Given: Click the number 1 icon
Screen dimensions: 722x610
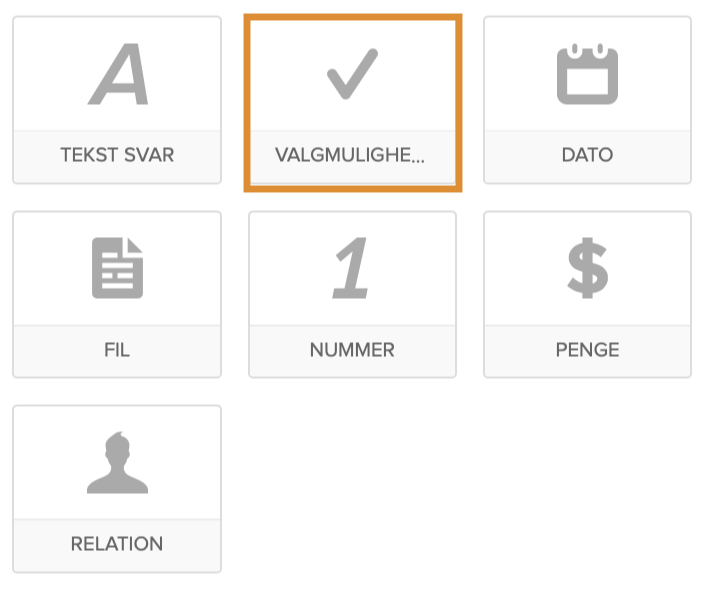Looking at the screenshot, I should [351, 268].
